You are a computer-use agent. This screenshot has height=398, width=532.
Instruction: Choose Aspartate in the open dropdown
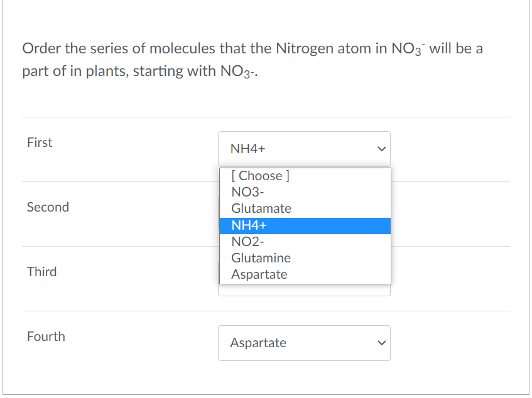point(259,274)
